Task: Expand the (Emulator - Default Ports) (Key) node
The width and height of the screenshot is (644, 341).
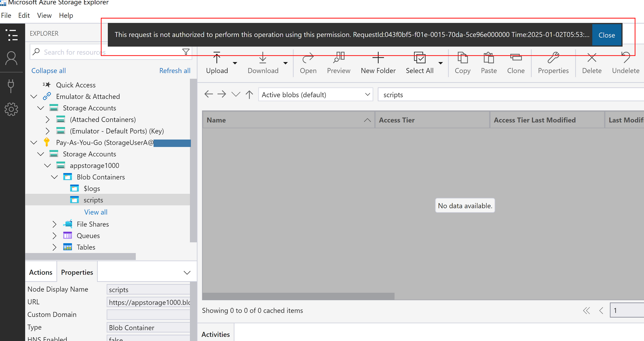Action: click(x=47, y=131)
